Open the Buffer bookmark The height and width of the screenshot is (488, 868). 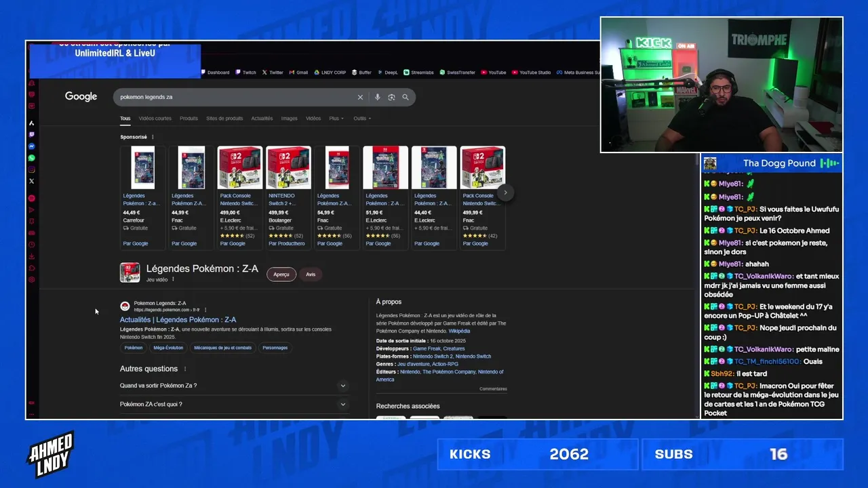(x=361, y=73)
